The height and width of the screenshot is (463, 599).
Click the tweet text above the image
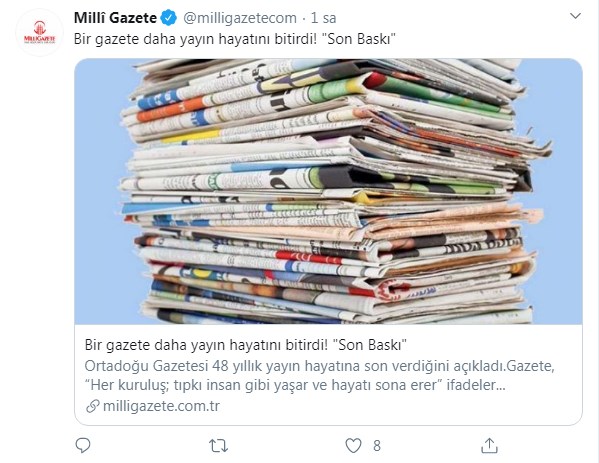235,39
